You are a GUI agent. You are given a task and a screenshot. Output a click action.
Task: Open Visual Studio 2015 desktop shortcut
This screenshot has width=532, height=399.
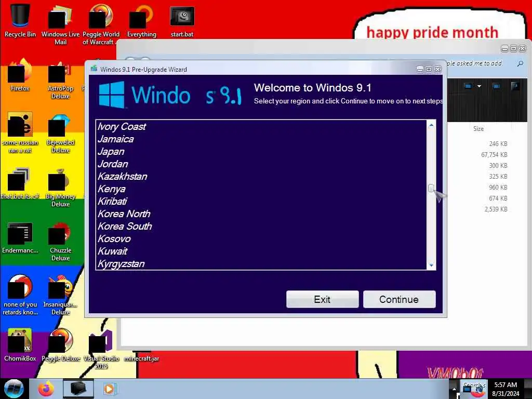click(x=101, y=349)
